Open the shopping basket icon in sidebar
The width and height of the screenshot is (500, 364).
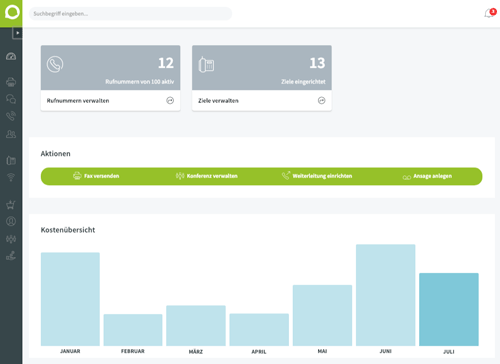coord(11,204)
